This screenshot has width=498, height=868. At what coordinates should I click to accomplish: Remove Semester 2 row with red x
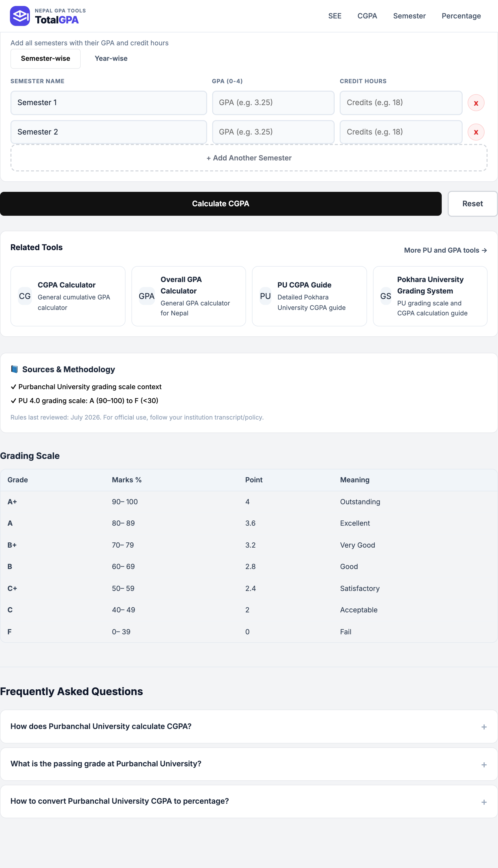click(x=476, y=132)
